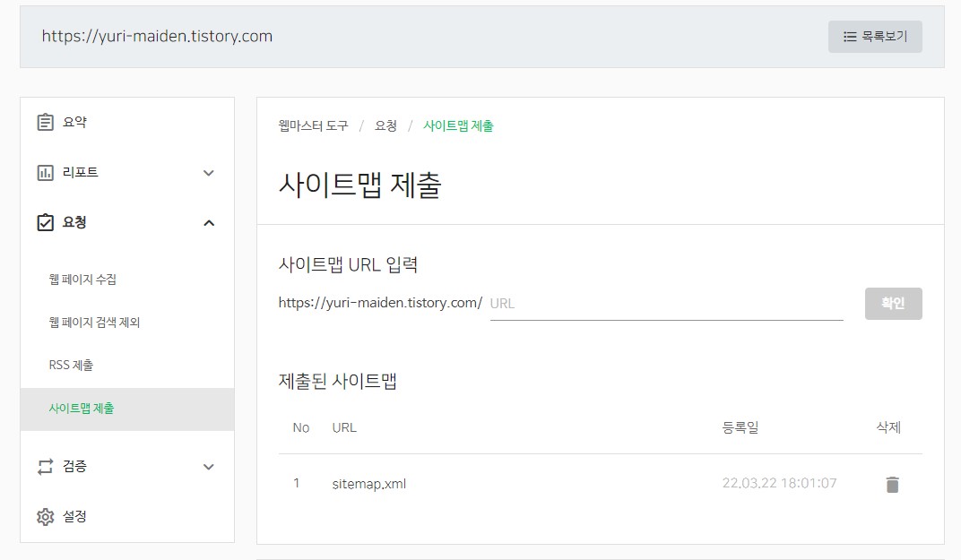Select the 요청 menu label

74,222
